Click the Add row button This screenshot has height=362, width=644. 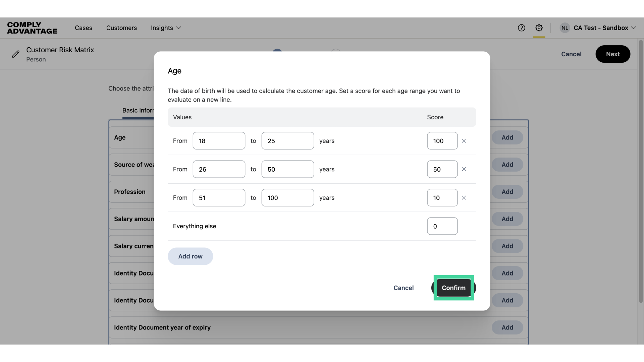pos(190,256)
